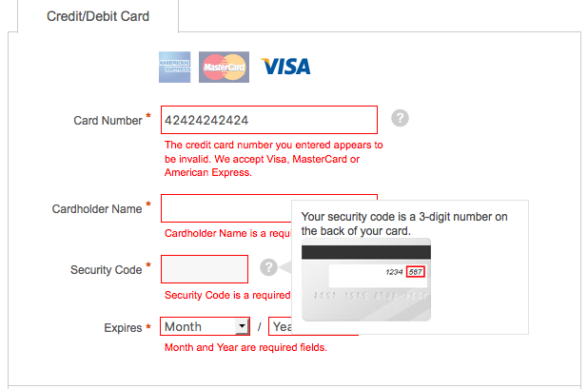Viewport: 588px width, 389px height.
Task: Click the Card Number label
Action: [x=108, y=120]
